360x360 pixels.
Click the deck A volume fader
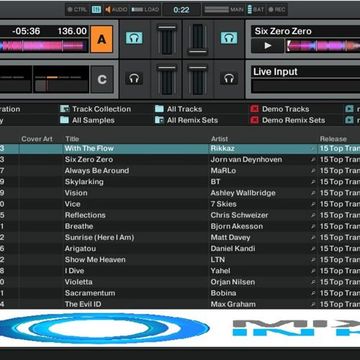pos(167,39)
